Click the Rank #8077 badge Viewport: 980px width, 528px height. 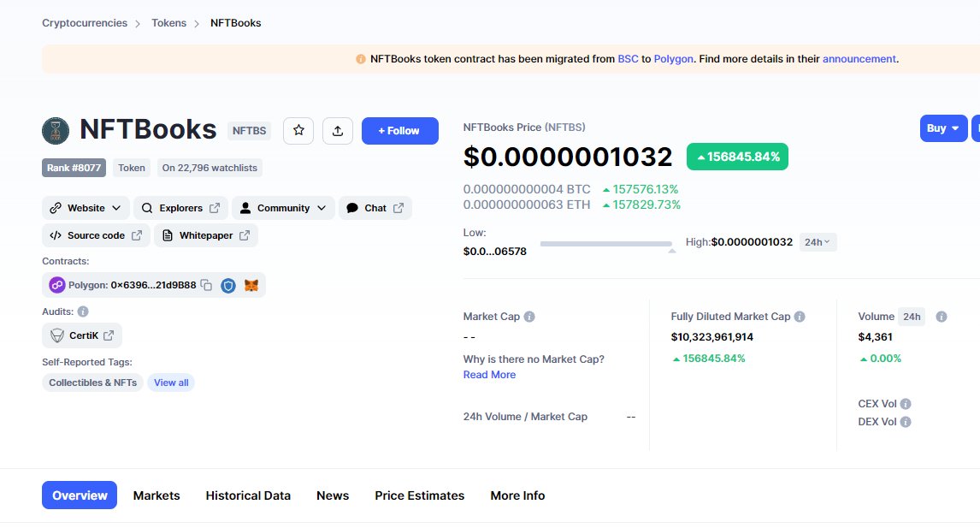(74, 168)
